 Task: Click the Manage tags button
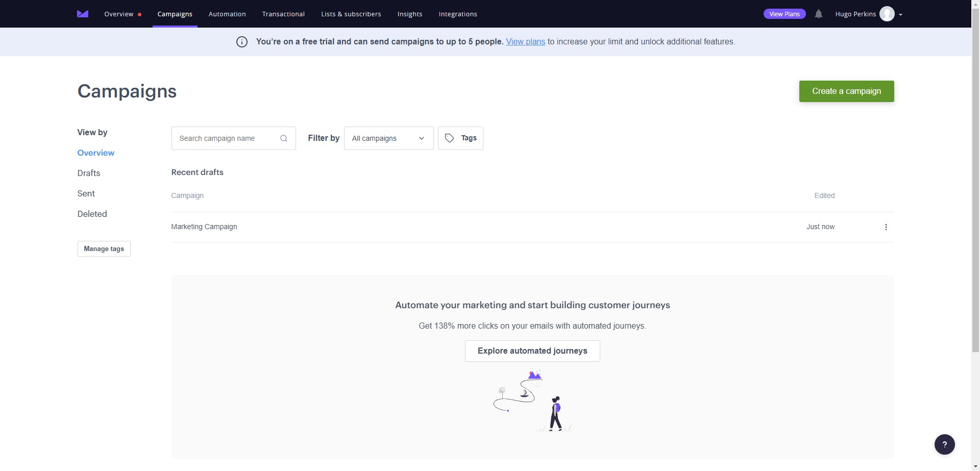tap(104, 249)
